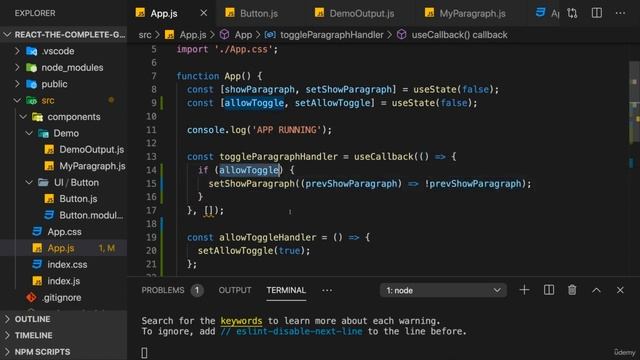Click App.js breadcrumb segment
Image resolution: width=640 pixels, height=360 pixels.
193,35
